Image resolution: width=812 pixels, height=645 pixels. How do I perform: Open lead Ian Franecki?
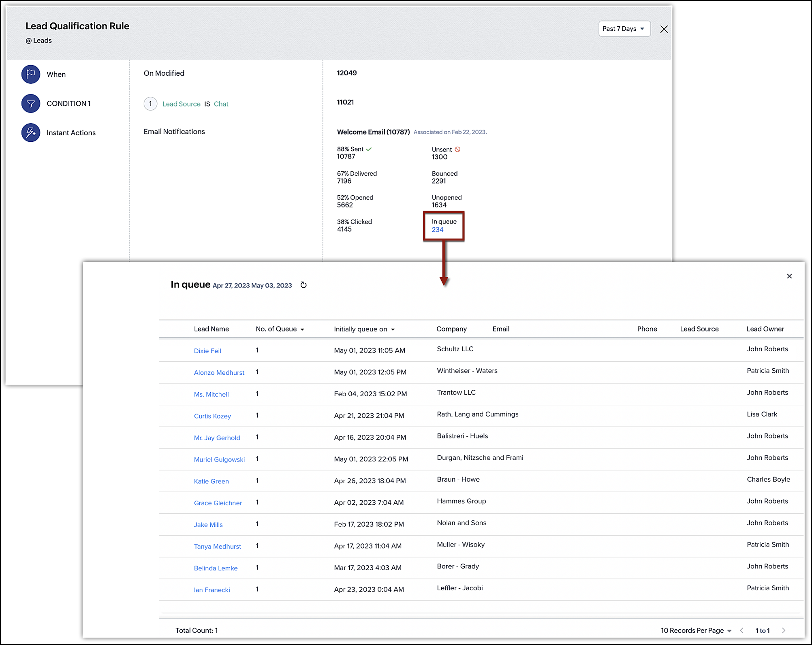tap(212, 590)
